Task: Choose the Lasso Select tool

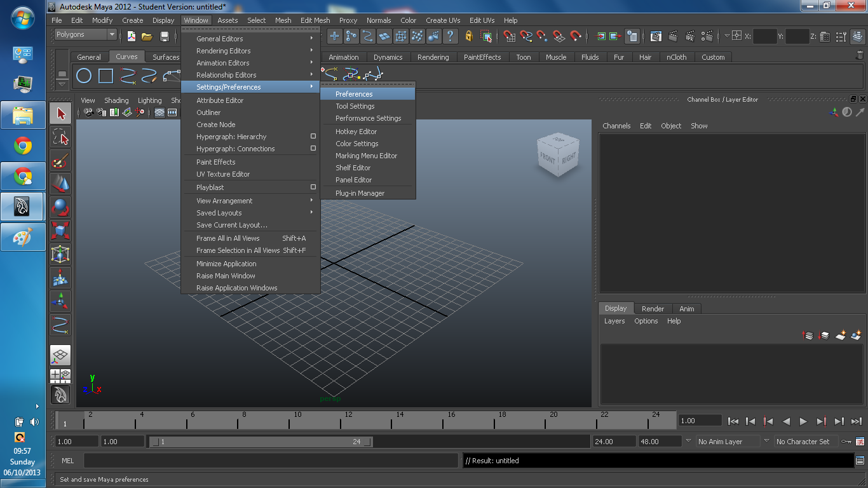Action: [x=61, y=137]
